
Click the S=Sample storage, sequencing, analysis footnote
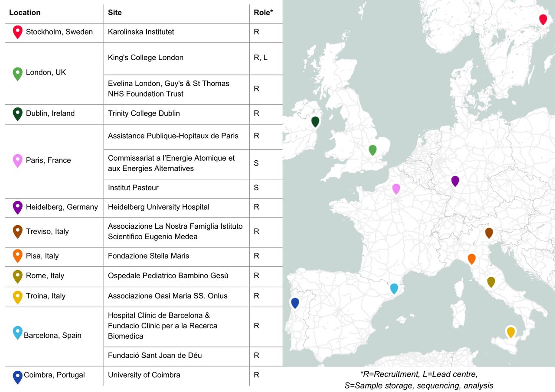[418, 385]
